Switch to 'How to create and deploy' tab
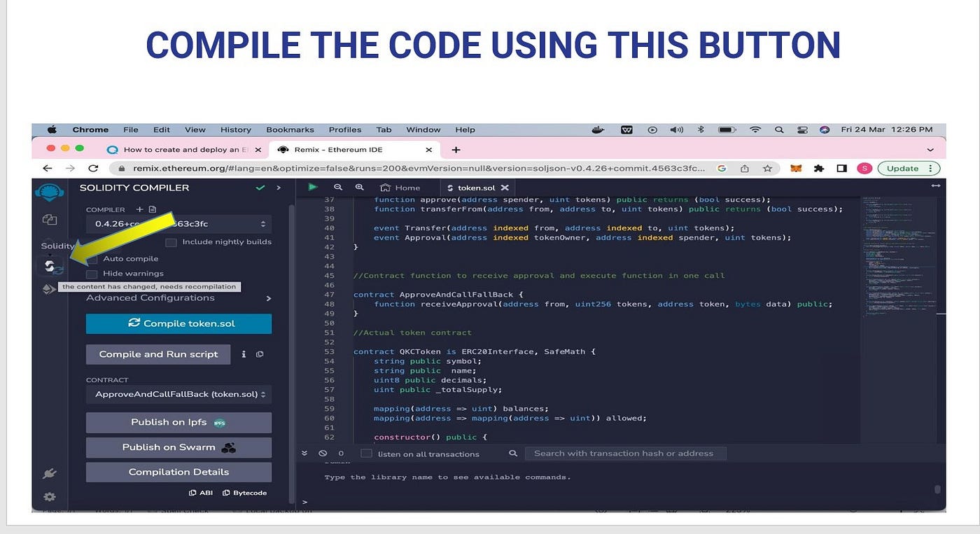Screen dimensions: 980x534 pyautogui.click(x=184, y=149)
